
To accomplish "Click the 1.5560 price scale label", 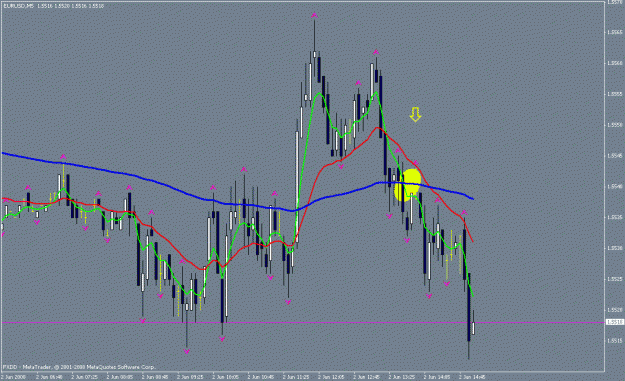I will pos(615,63).
